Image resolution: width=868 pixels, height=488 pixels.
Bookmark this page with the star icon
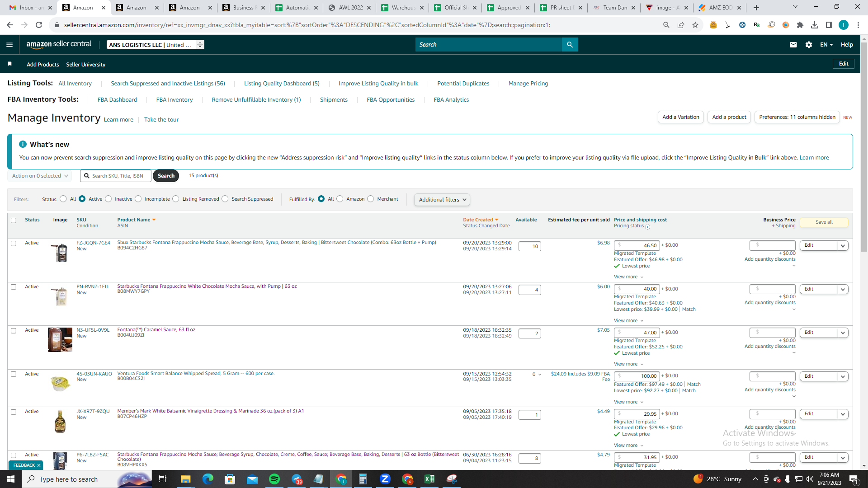[695, 25]
